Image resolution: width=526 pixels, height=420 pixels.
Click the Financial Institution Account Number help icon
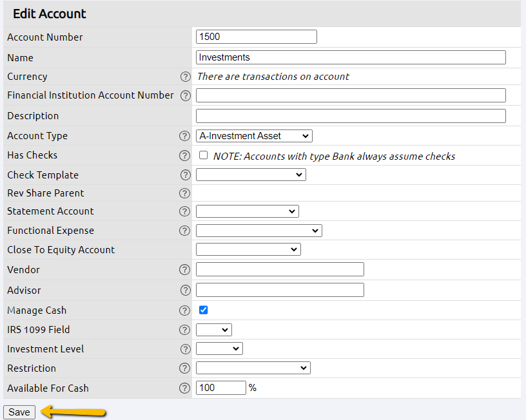click(x=185, y=95)
